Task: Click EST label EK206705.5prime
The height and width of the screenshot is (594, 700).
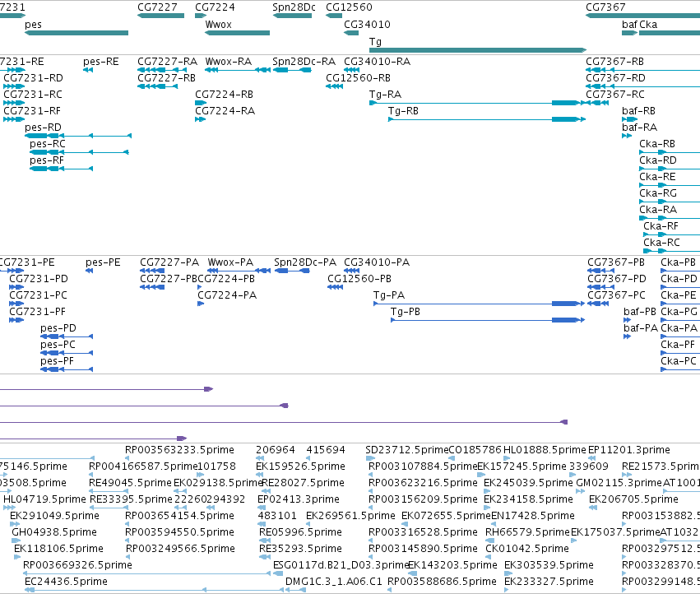Action: click(633, 499)
